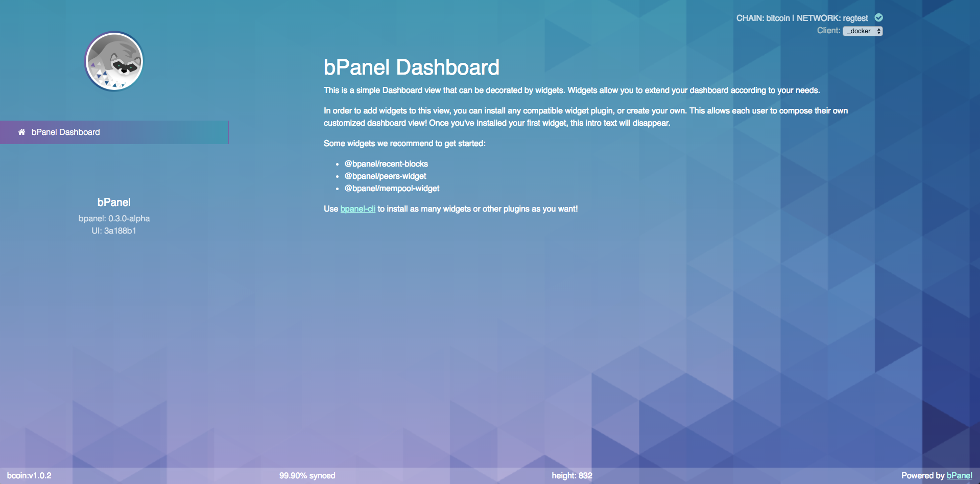This screenshot has height=484, width=980.
Task: Click the bpanel: 0.3.0-alpha version text
Action: coord(114,219)
